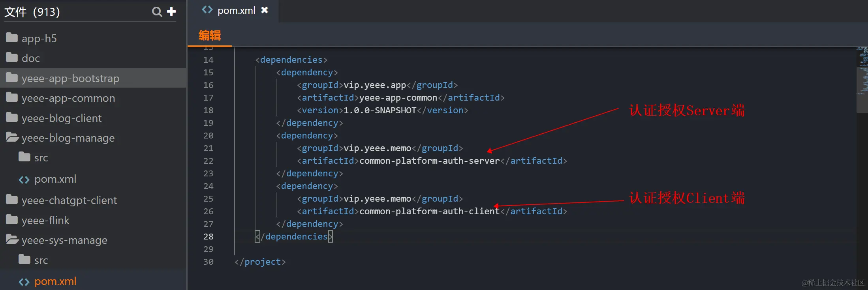Select the highlighted orange pom.xml under yeee-sys-manage
868x290 pixels.
tap(55, 281)
